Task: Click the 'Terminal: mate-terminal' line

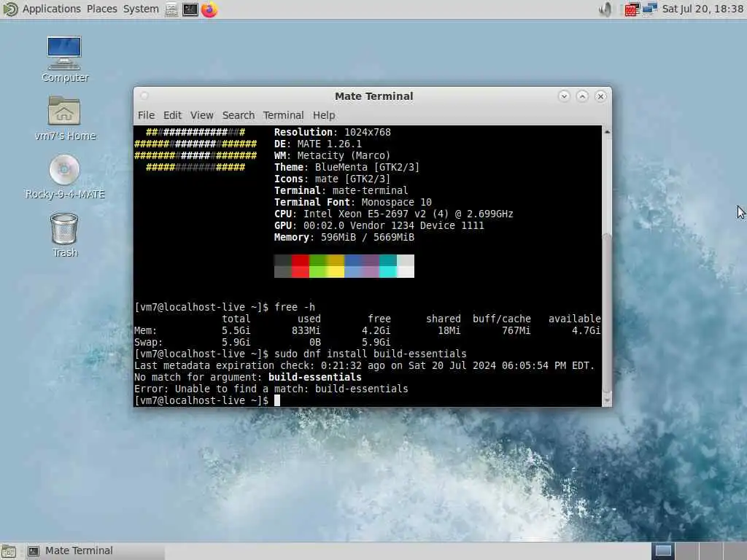Action: (341, 190)
